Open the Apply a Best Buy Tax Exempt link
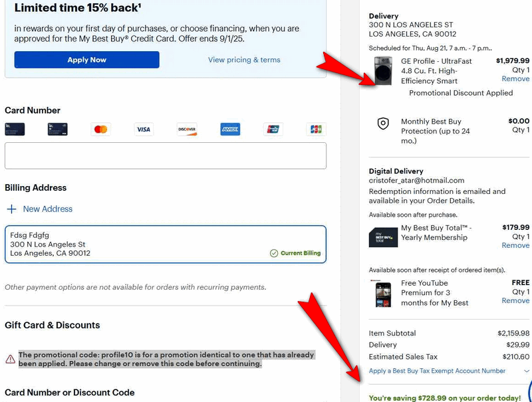Screen dimensions: 532x402 tap(437, 371)
